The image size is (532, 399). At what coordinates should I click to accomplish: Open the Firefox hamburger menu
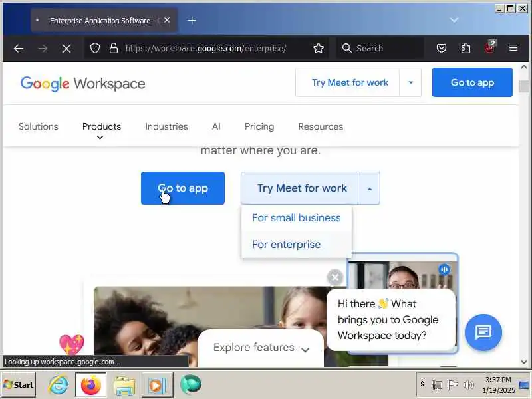pos(513,48)
